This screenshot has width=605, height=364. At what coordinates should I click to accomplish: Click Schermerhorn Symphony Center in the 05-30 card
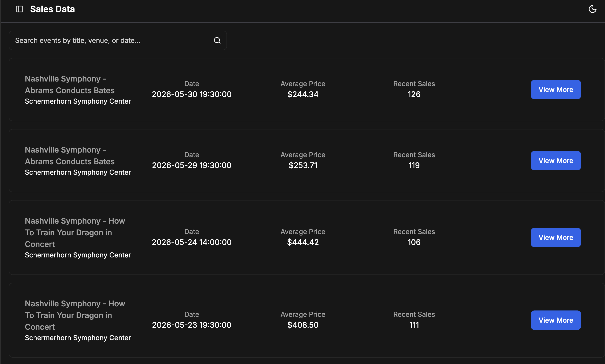78,101
